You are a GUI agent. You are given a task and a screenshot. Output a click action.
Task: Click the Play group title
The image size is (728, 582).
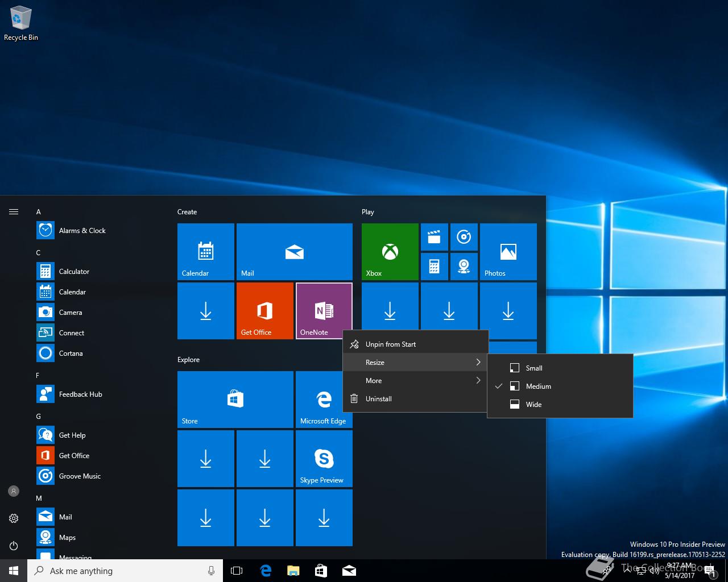(x=368, y=212)
